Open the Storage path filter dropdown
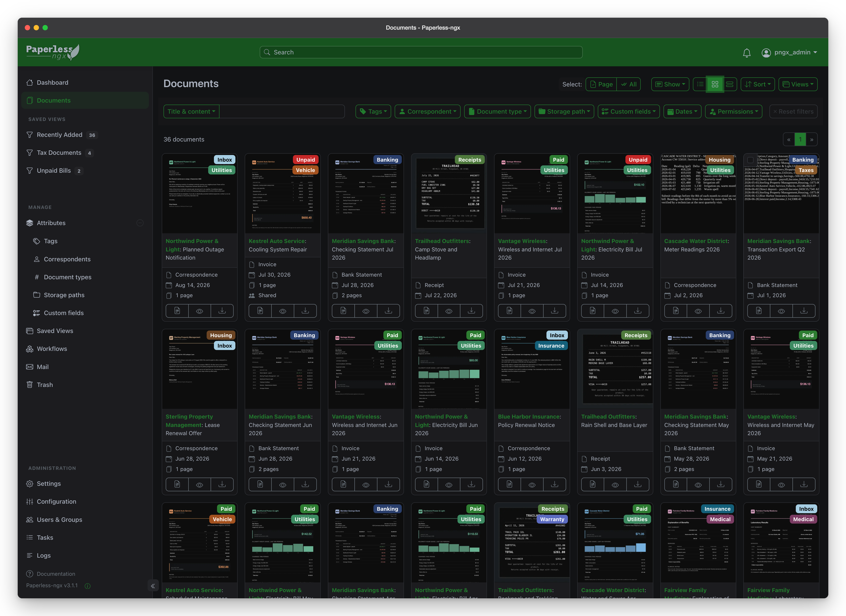 pos(564,111)
